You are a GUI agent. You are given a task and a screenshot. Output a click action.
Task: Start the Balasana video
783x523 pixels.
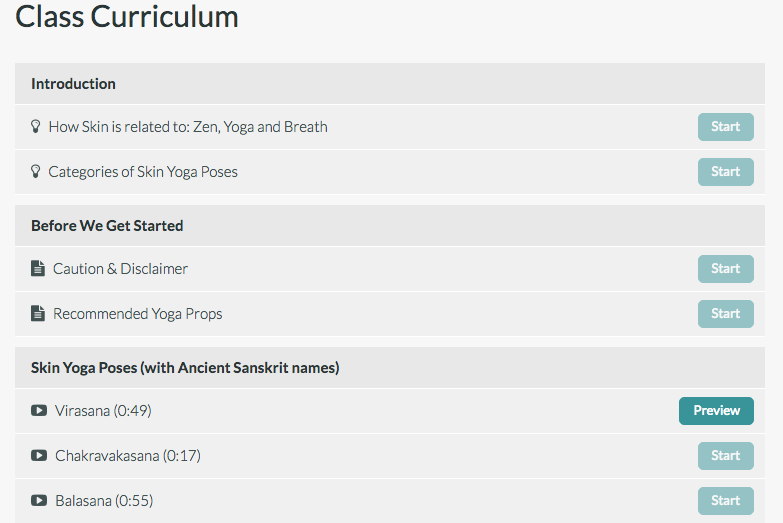tap(726, 501)
